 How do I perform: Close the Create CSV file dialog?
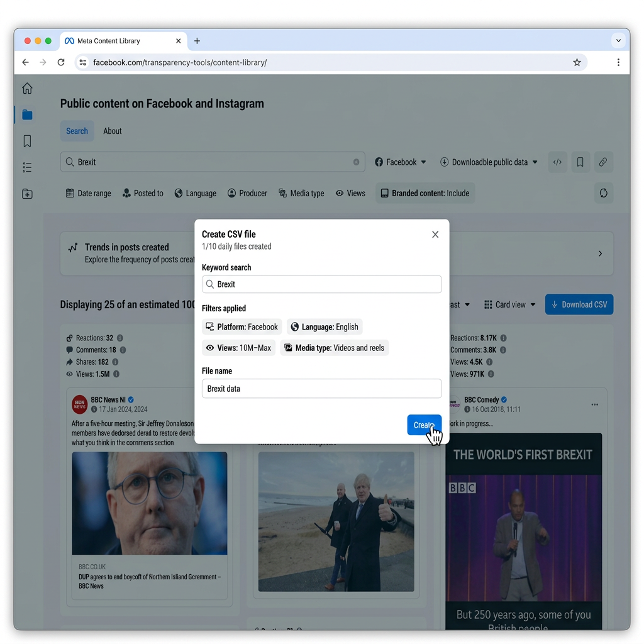tap(435, 234)
